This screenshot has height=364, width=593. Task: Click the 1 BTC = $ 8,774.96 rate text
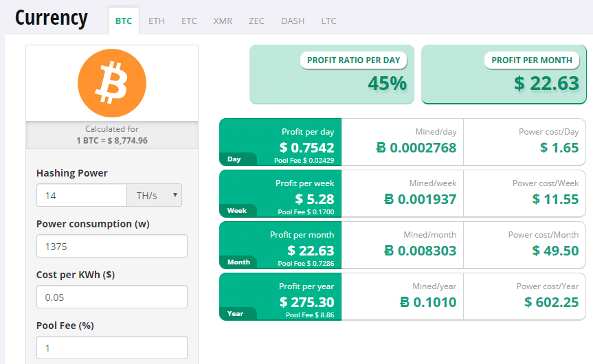pos(112,141)
